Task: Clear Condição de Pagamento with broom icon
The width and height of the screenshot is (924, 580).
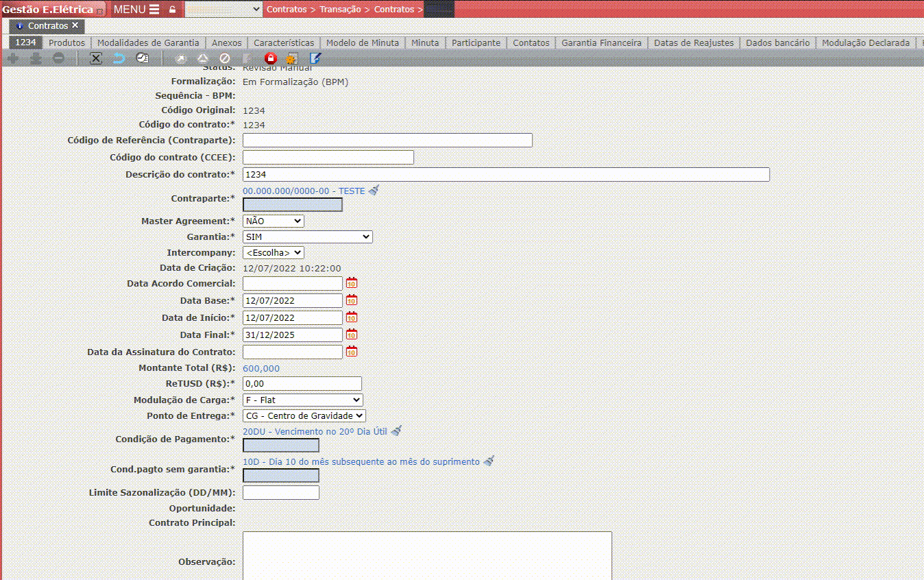Action: click(x=396, y=431)
